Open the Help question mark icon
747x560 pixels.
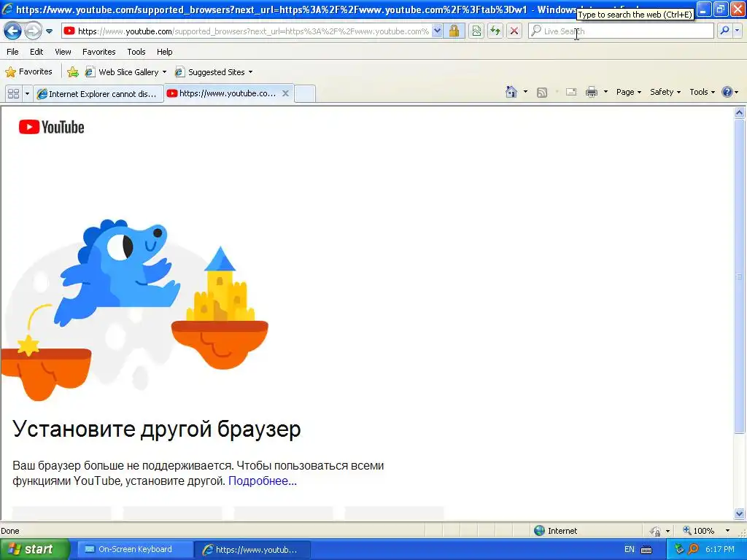click(729, 92)
